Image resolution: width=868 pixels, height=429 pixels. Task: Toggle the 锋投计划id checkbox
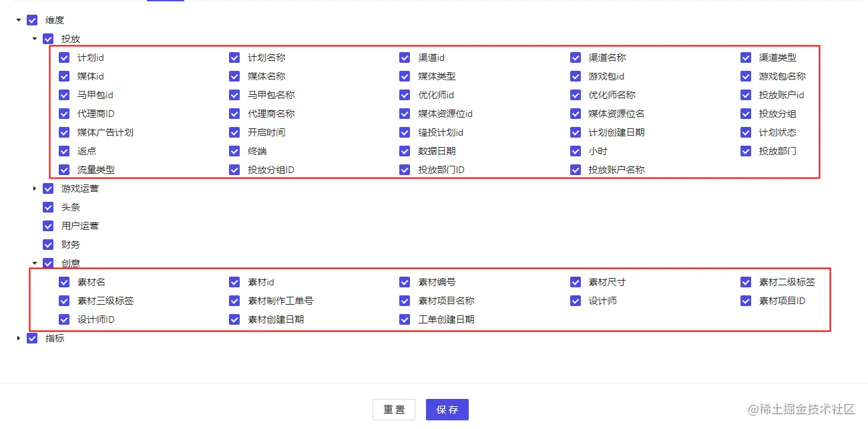click(405, 132)
